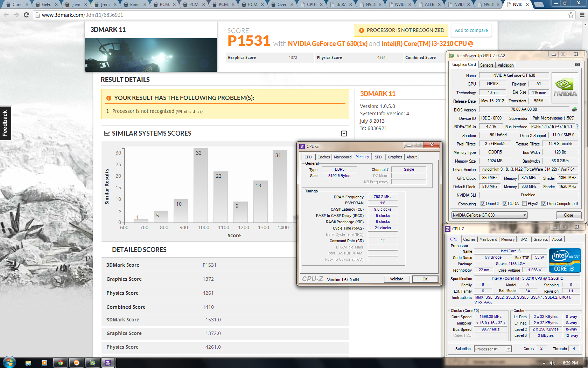Click the 'What is this?' link

189,111
